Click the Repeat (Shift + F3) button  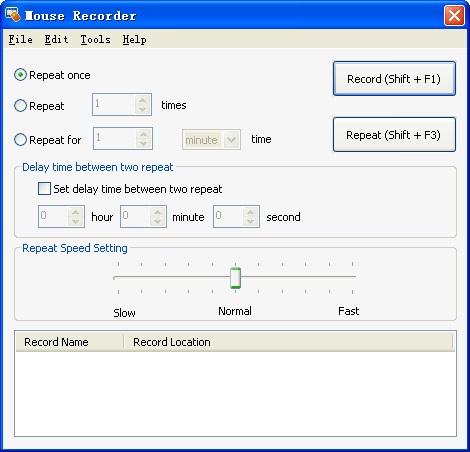click(x=394, y=135)
